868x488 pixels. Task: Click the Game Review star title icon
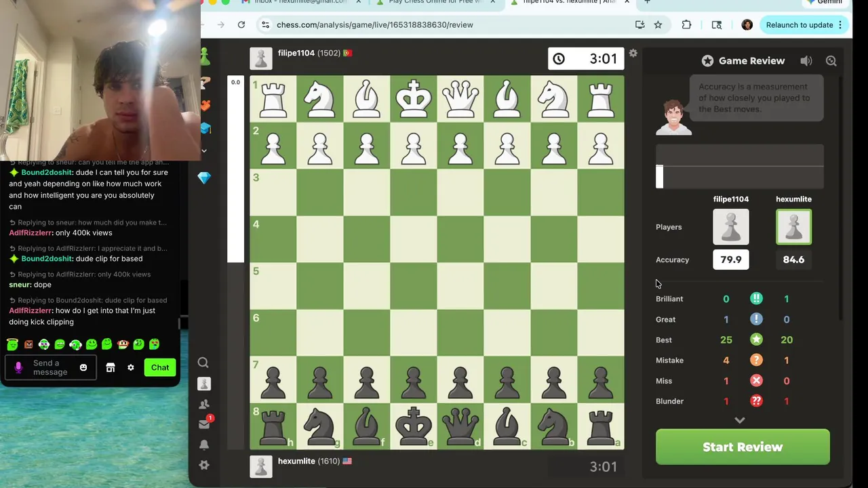tap(707, 61)
